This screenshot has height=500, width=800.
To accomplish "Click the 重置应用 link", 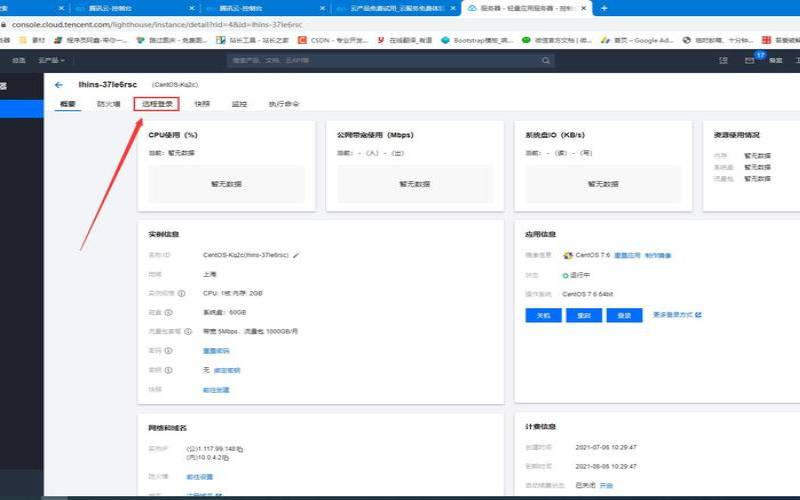I will (x=627, y=255).
